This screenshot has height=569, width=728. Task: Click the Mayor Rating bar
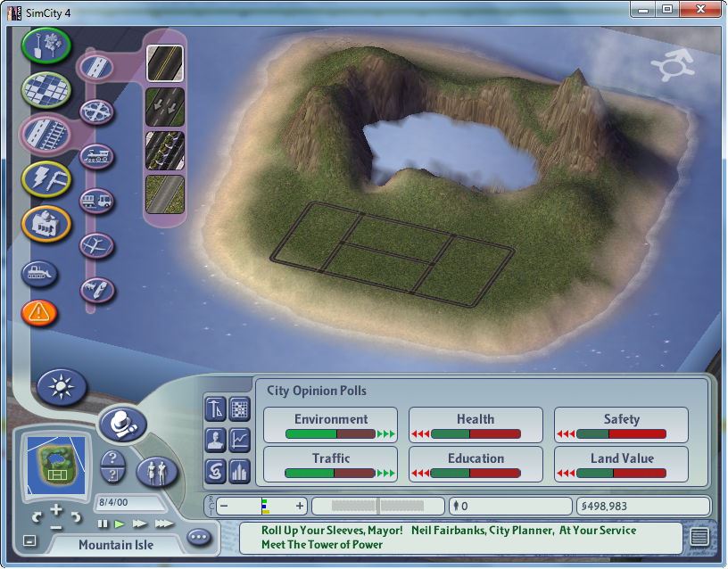378,506
